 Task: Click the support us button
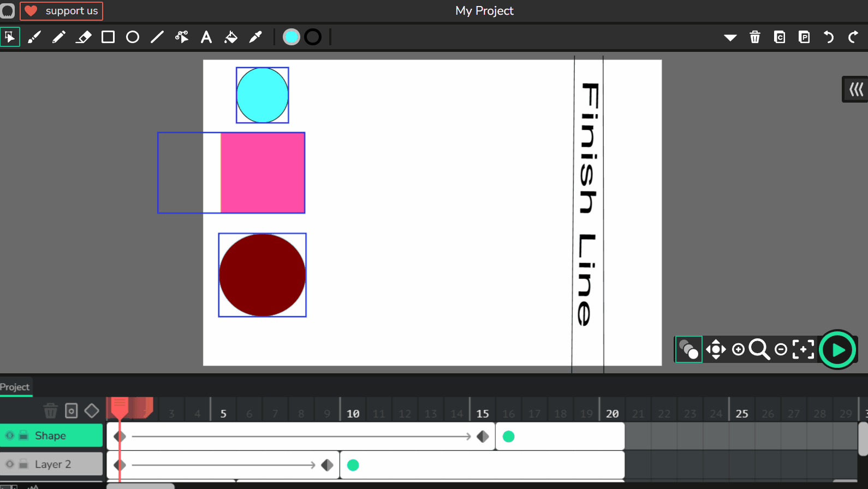[x=62, y=11]
